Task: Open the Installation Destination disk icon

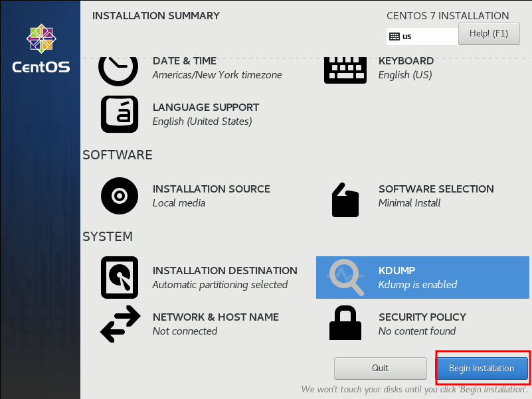Action: click(120, 278)
